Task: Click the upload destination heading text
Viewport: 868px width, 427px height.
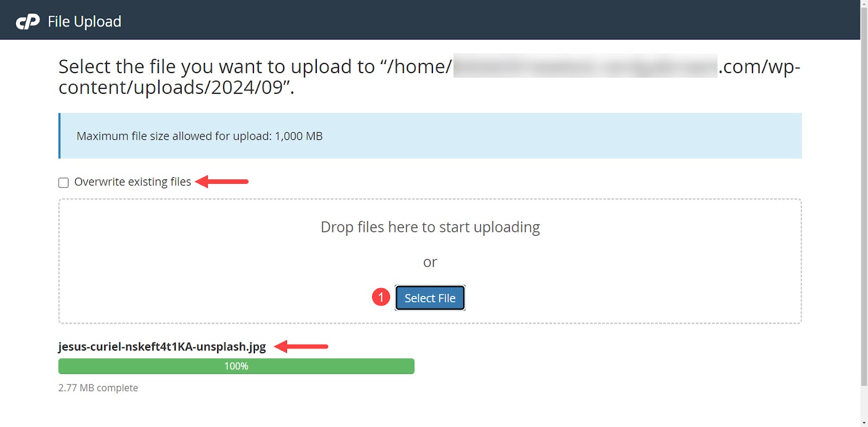Action: coord(429,77)
